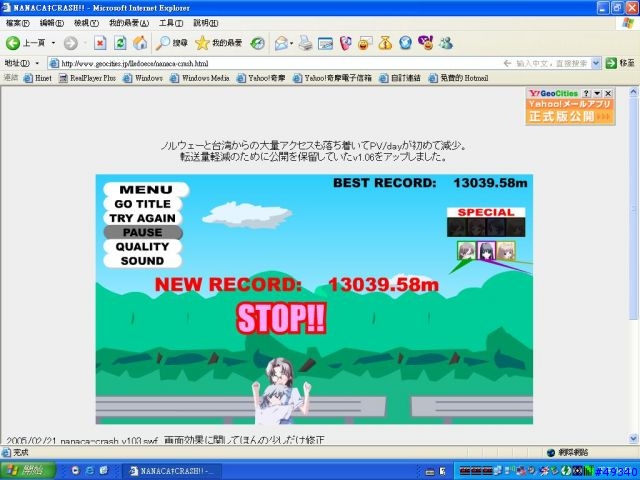Open the 檢視(V) menu

click(86, 23)
